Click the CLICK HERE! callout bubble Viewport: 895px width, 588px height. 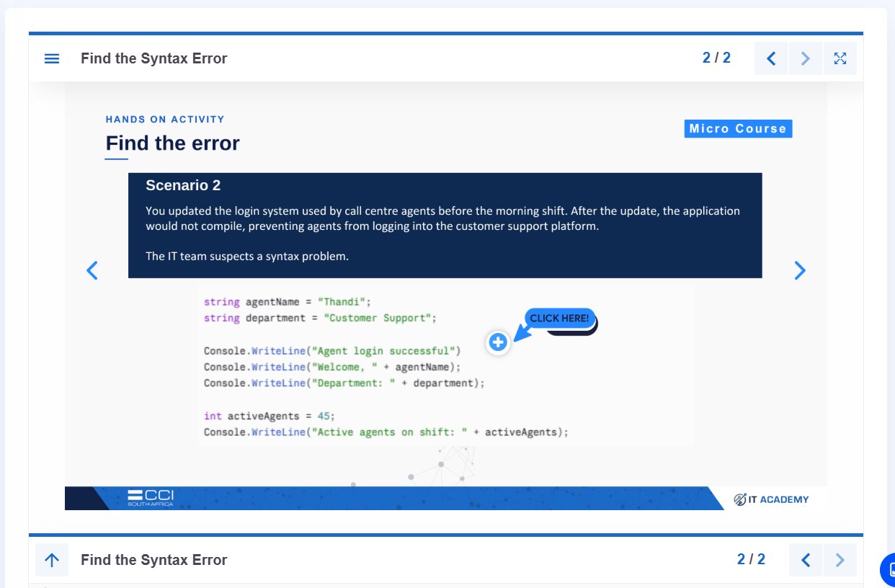pos(560,318)
